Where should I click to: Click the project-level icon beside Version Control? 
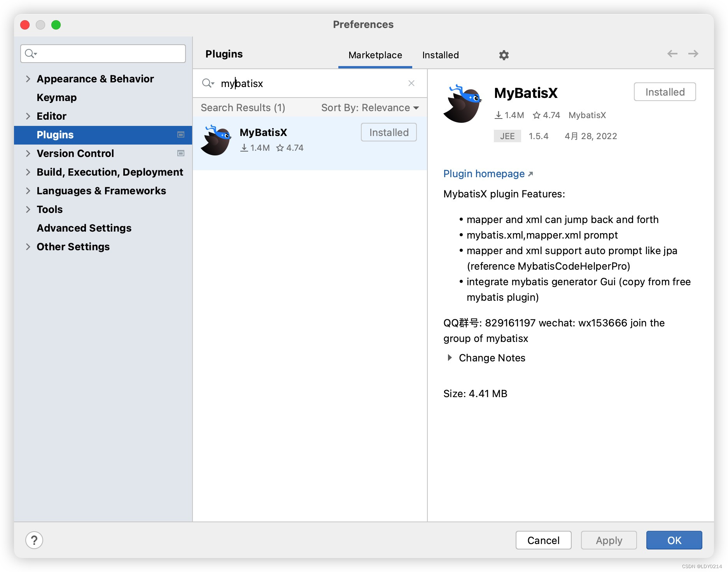(x=181, y=153)
